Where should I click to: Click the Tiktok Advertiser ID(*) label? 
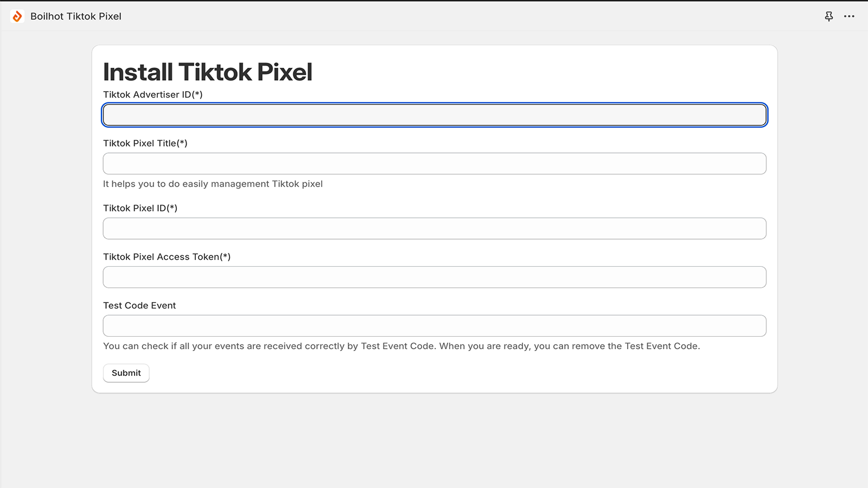pos(153,94)
